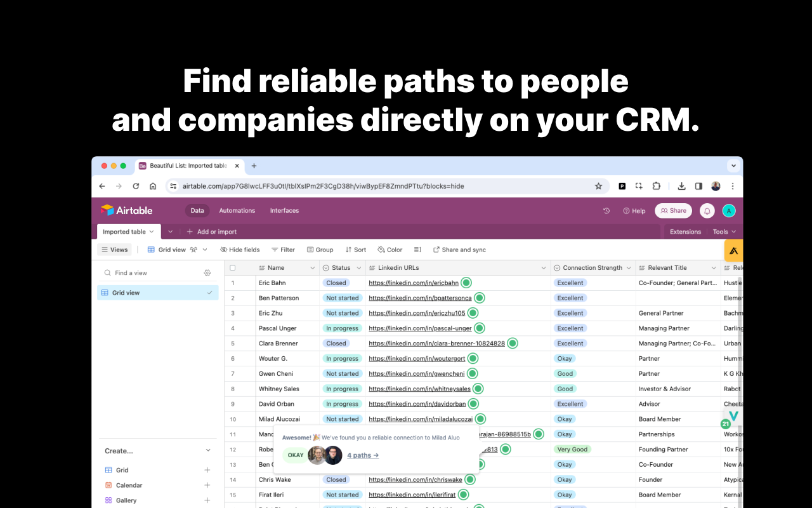Screen dimensions: 812x508
Task: Open Gwen Cheni's LinkedIn URL
Action: pos(416,373)
